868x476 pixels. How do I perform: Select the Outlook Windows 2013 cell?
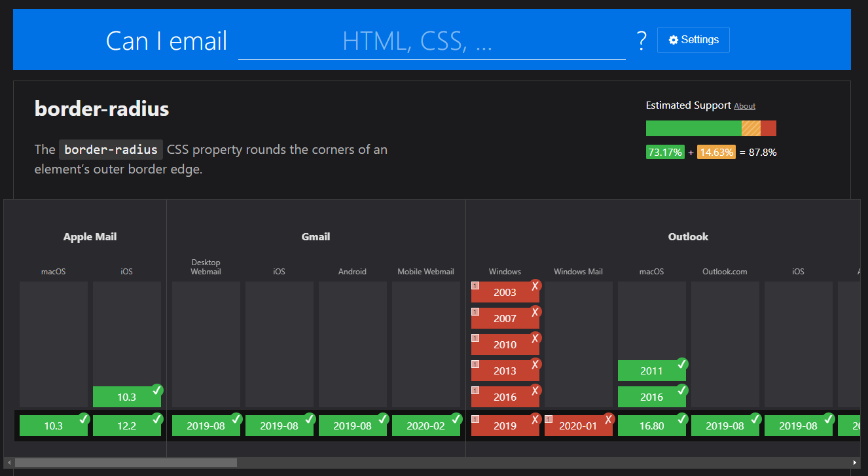pyautogui.click(x=505, y=371)
